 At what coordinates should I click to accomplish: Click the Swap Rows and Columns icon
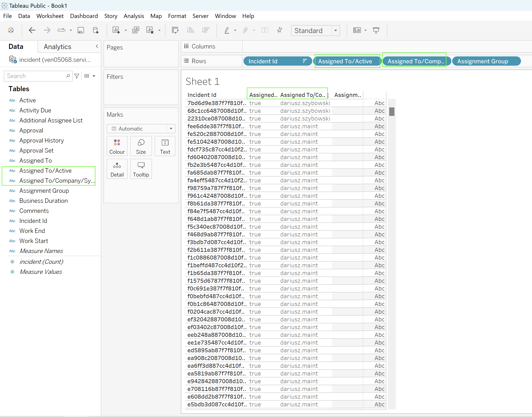coord(175,30)
